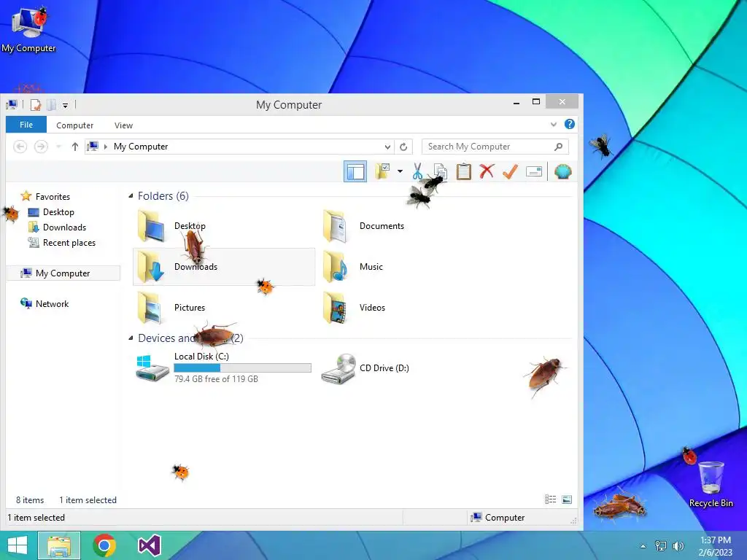The width and height of the screenshot is (747, 560).
Task: Select My Computer in the navigation pane
Action: [63, 273]
